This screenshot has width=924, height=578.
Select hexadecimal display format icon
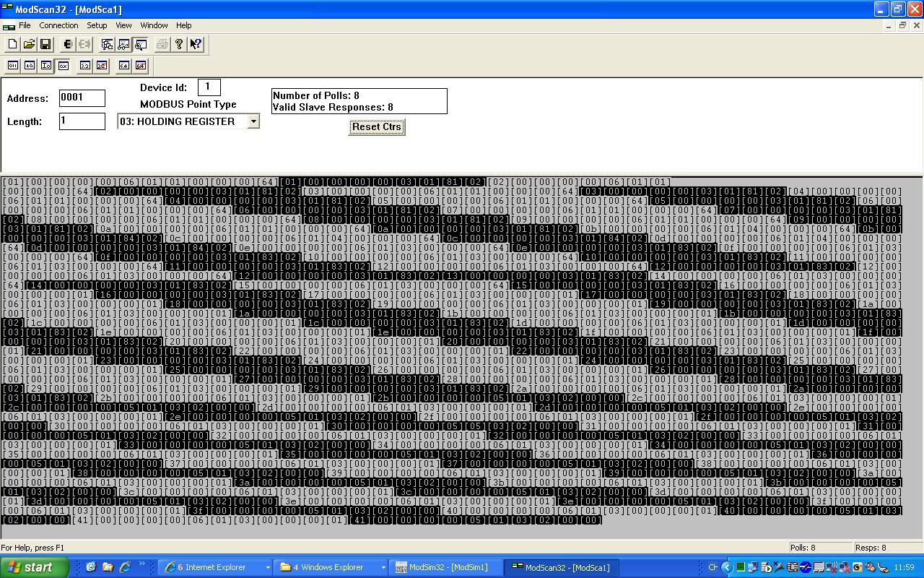pos(63,66)
